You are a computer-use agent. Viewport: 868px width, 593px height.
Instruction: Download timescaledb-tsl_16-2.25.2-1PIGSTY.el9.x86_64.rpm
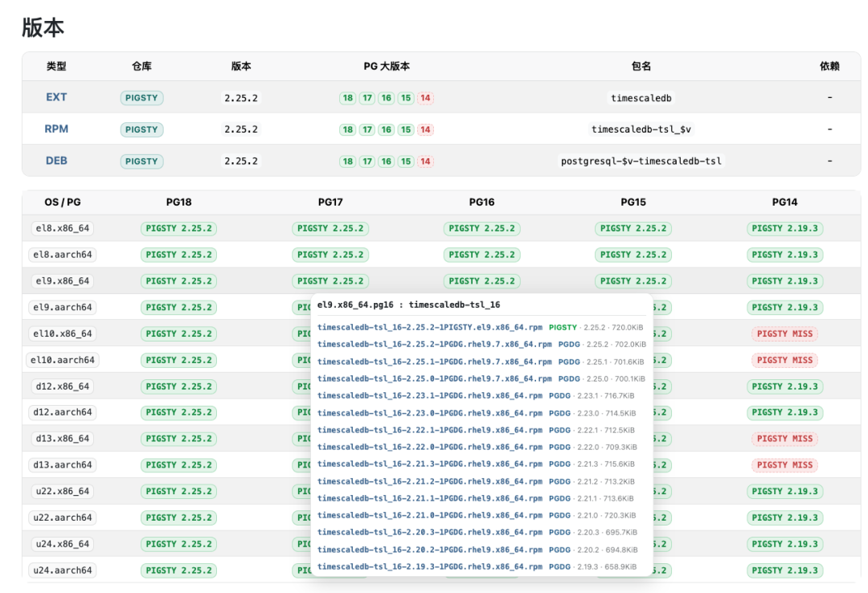(x=429, y=327)
